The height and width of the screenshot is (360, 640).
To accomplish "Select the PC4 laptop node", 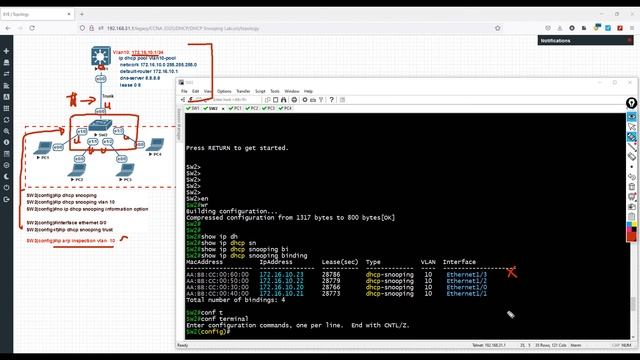I will tap(155, 145).
